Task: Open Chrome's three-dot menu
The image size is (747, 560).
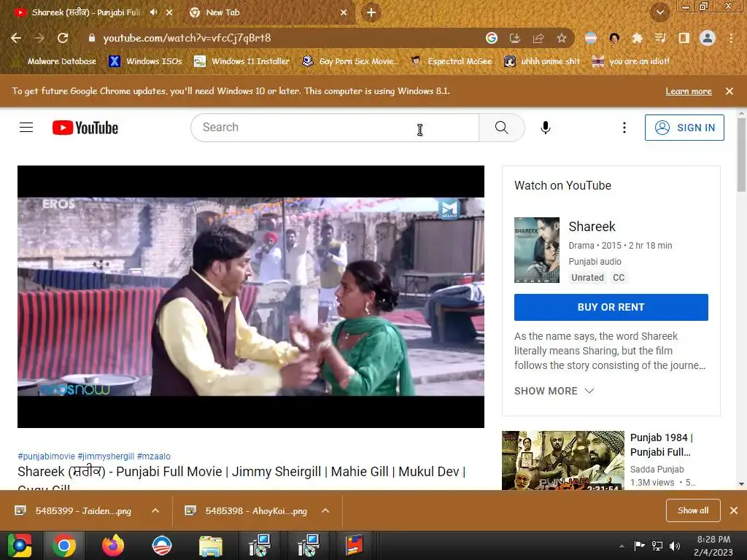Action: point(731,38)
